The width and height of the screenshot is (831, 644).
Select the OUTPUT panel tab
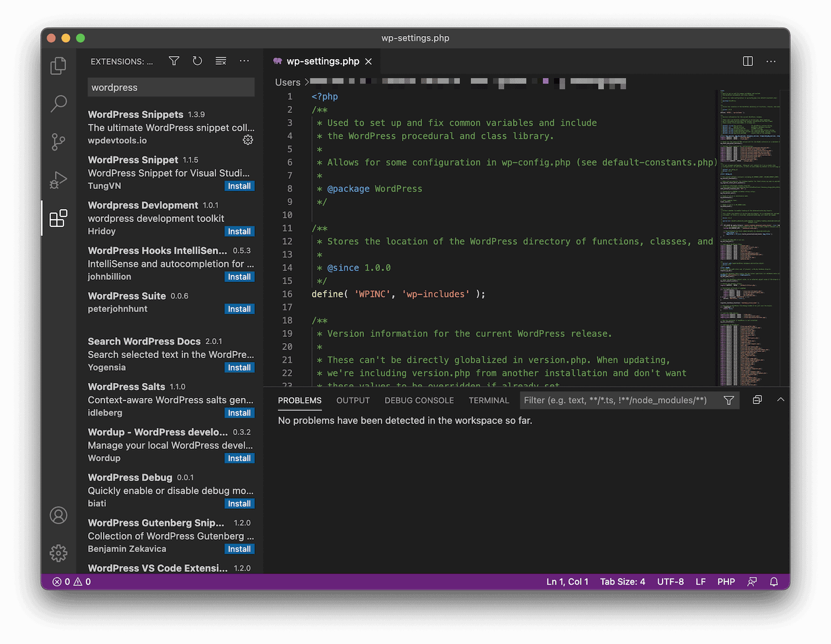tap(352, 400)
